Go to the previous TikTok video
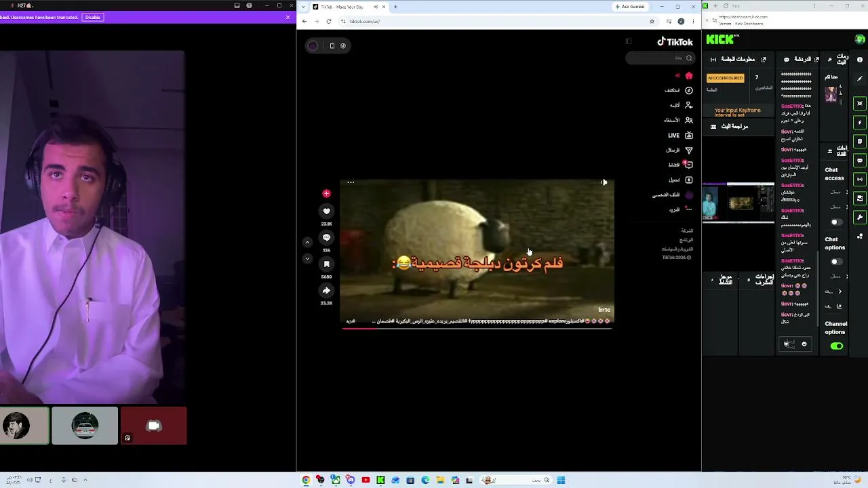Image resolution: width=868 pixels, height=488 pixels. click(307, 242)
